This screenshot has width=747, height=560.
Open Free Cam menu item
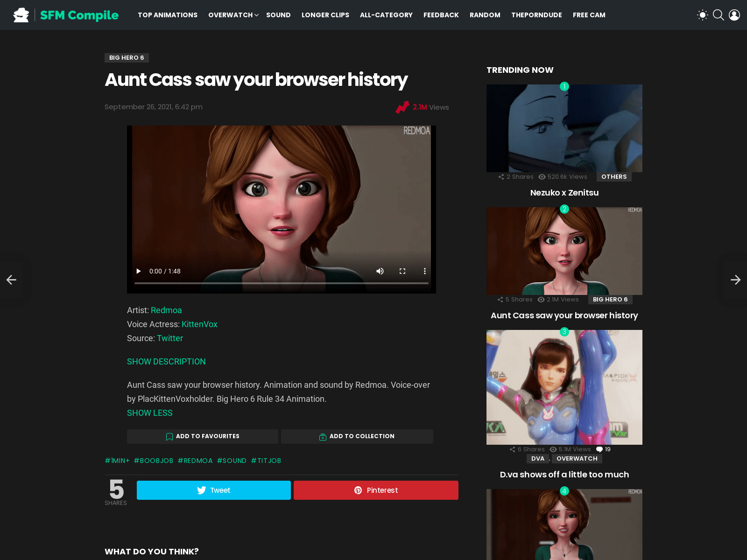coord(589,15)
